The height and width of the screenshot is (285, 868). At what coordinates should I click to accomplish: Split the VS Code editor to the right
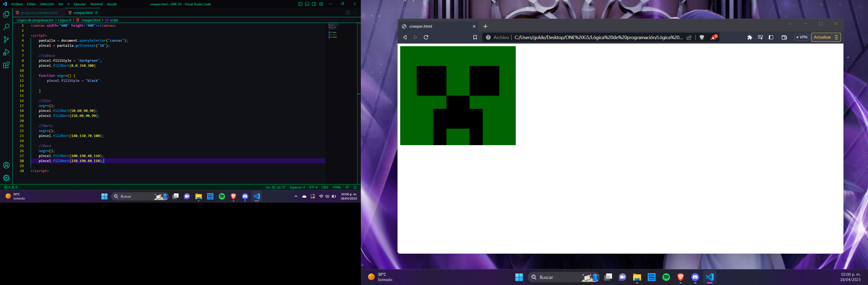point(348,13)
